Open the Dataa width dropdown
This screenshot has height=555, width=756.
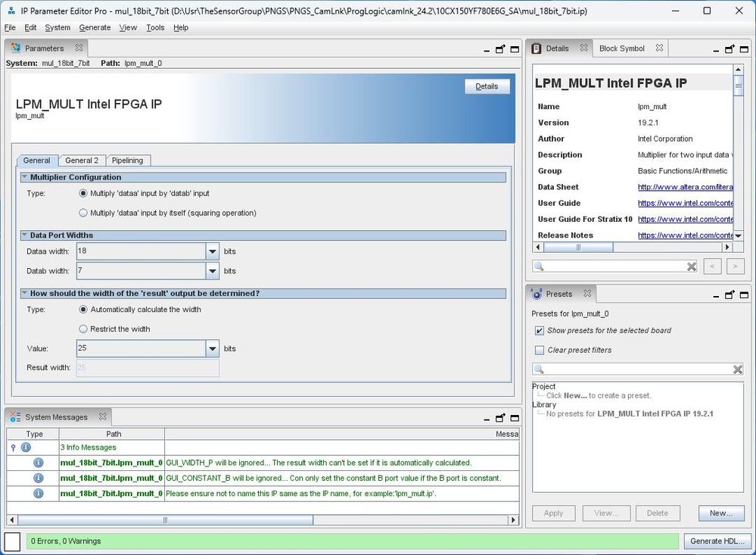pos(213,251)
